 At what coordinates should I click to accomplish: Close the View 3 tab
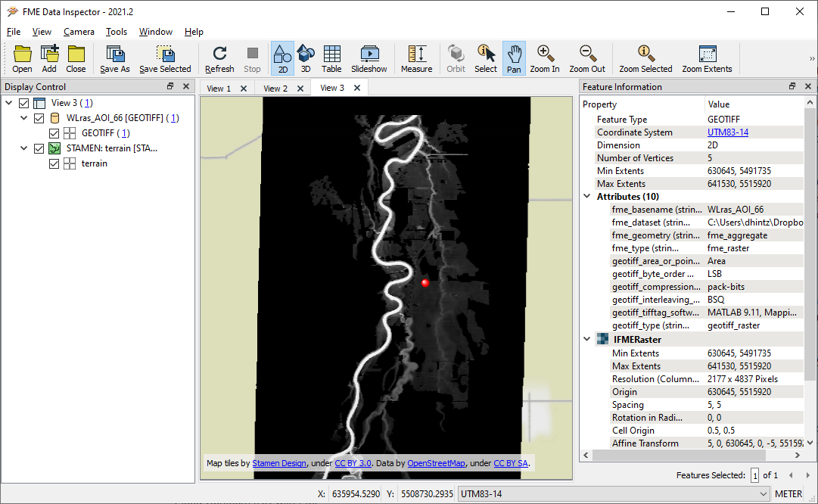click(x=357, y=88)
